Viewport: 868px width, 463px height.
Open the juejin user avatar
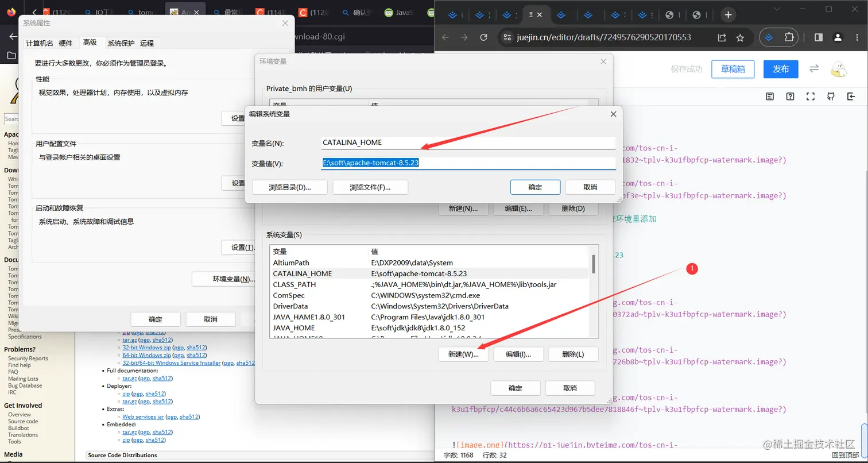click(839, 69)
